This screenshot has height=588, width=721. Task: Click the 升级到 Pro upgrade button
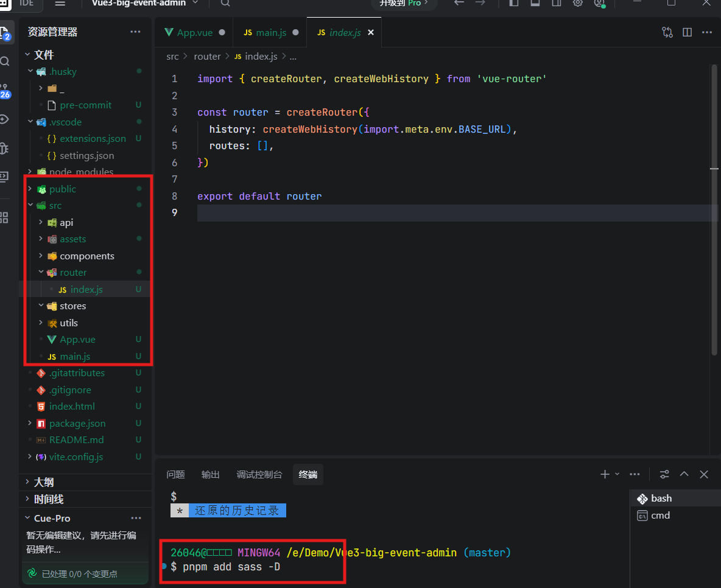coord(403,3)
